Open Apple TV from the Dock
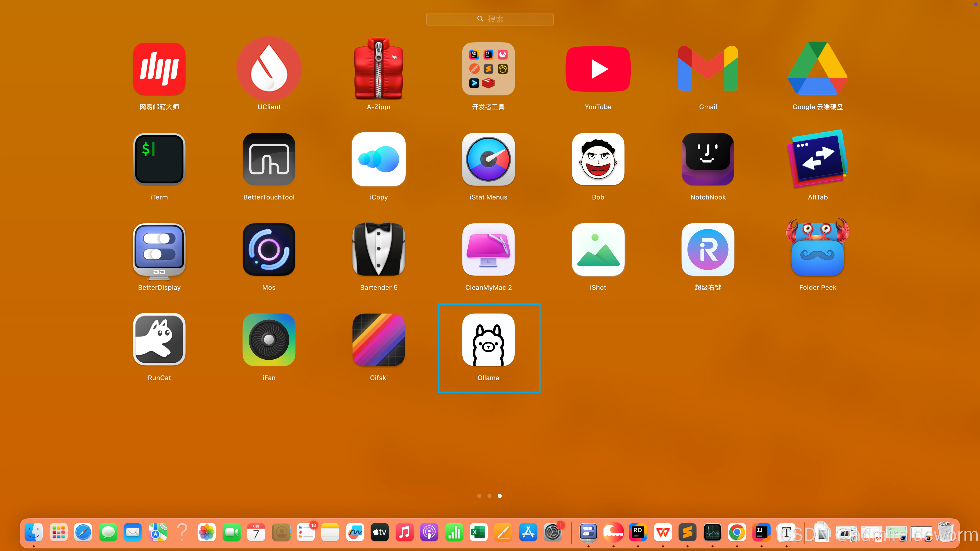Image resolution: width=980 pixels, height=551 pixels. tap(380, 532)
